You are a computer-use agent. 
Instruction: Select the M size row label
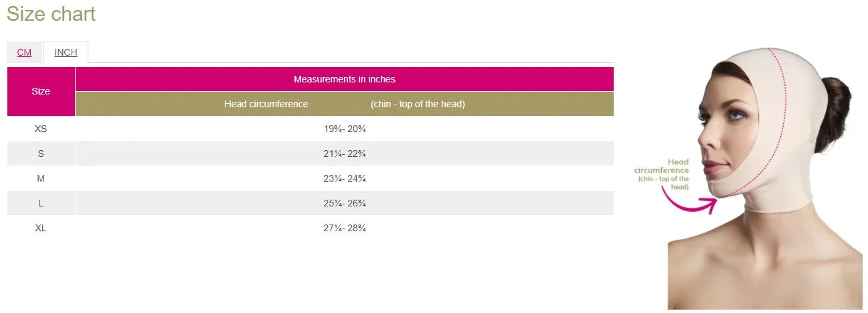41,178
